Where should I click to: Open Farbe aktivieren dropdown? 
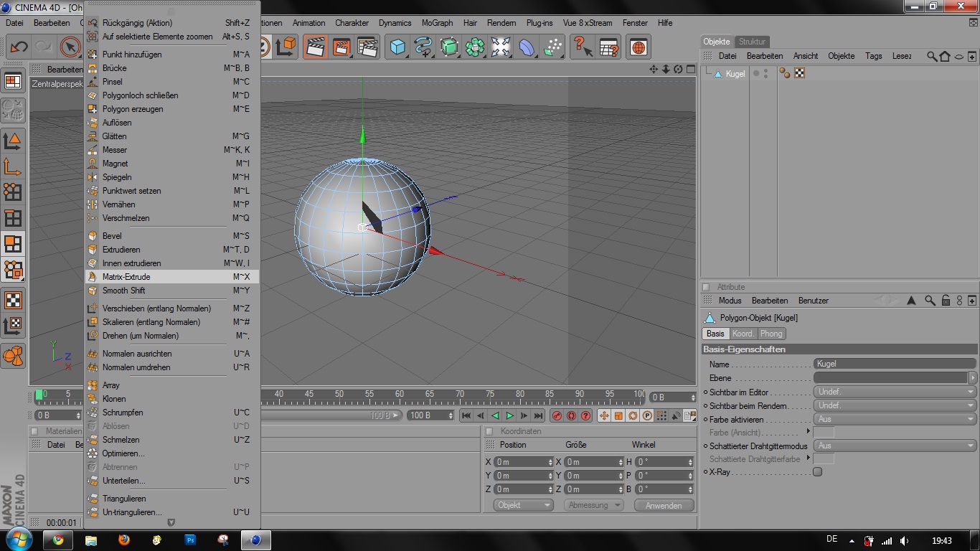click(895, 419)
